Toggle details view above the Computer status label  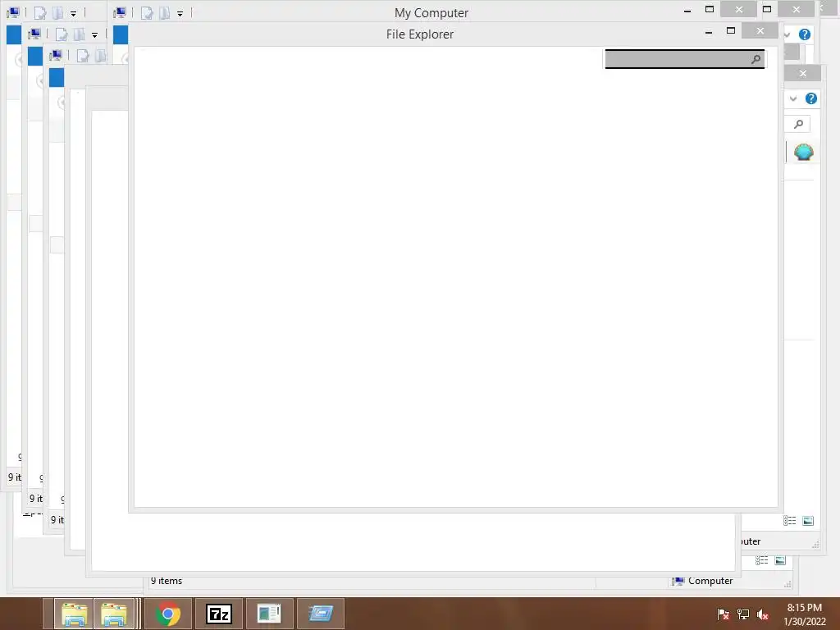tap(762, 560)
